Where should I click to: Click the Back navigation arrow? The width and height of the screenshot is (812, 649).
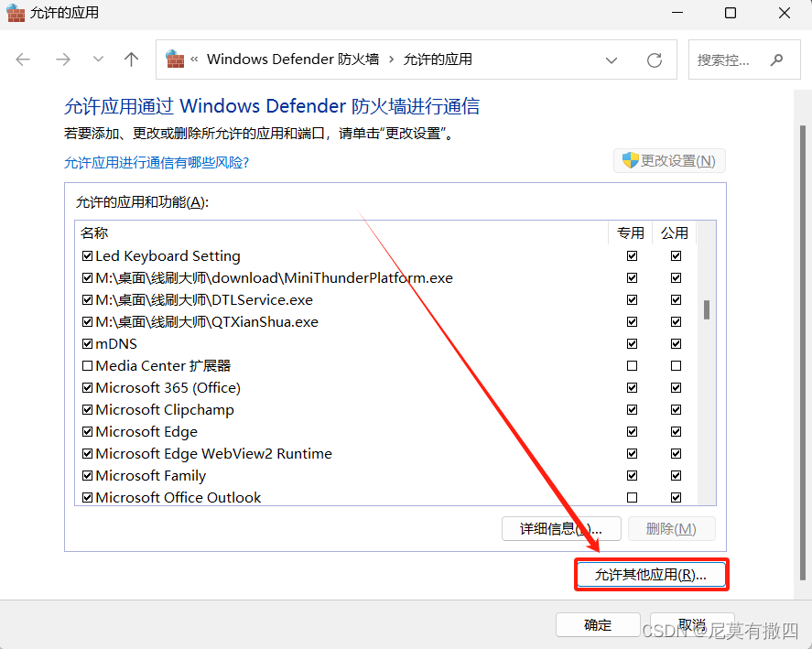(x=23, y=59)
